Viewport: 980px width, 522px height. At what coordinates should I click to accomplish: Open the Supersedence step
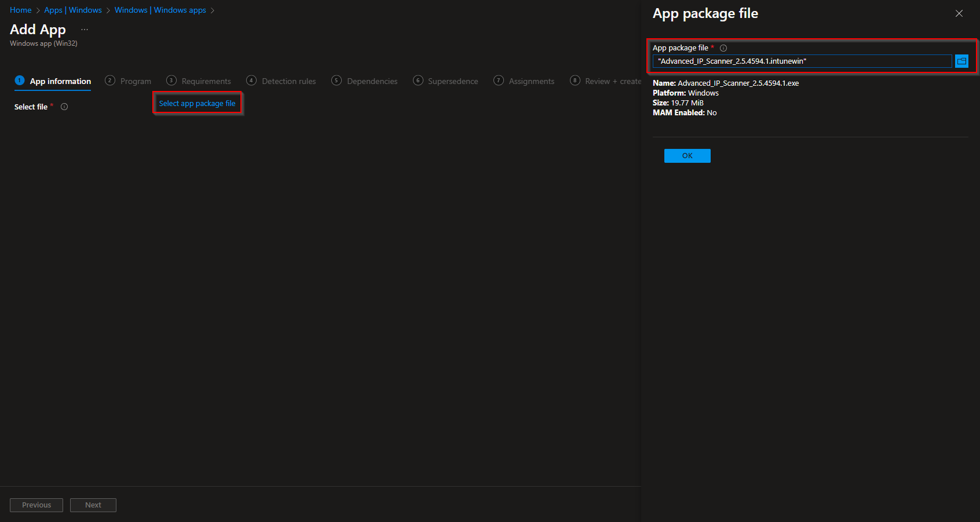click(x=452, y=81)
